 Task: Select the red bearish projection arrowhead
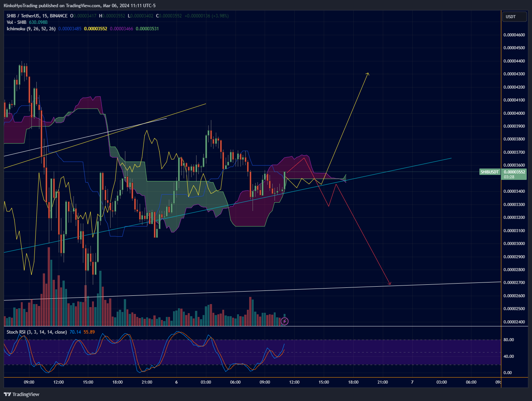(390, 283)
